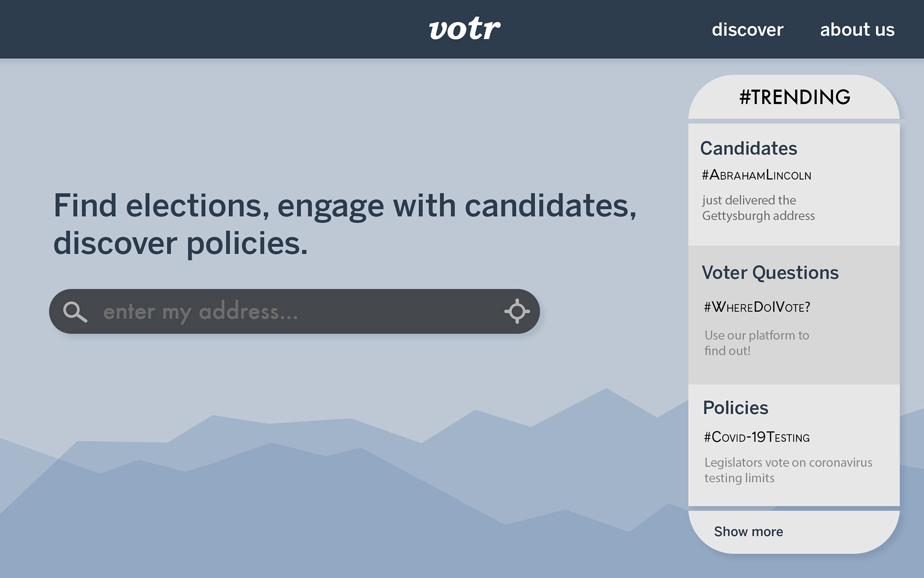Read Gettysburgh address description text
This screenshot has width=924, height=578.
click(x=758, y=208)
